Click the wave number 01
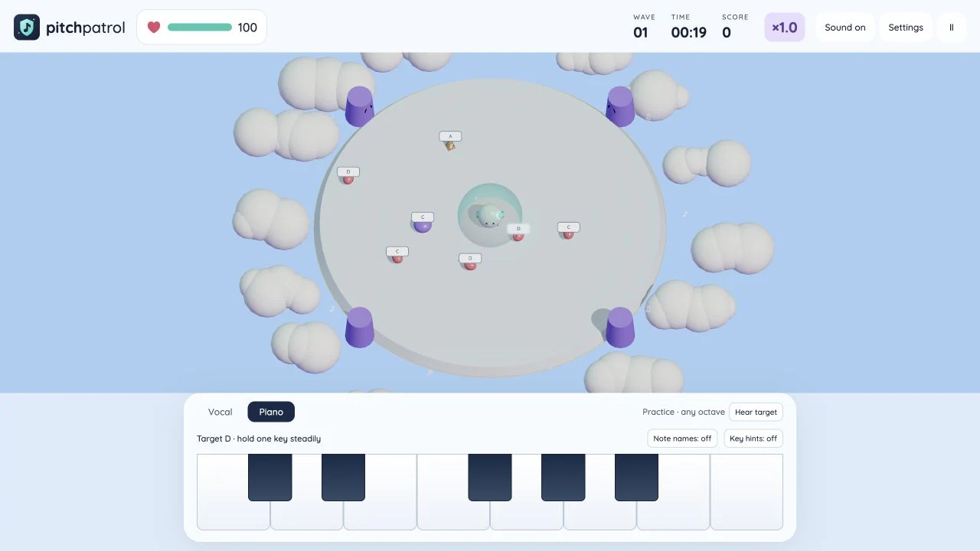This screenshot has width=980, height=551. coord(641,32)
